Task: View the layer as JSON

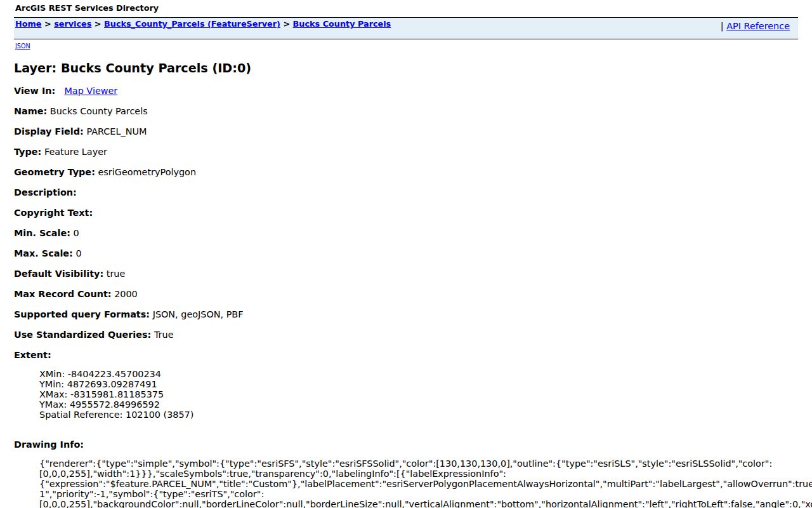Action: (x=22, y=46)
